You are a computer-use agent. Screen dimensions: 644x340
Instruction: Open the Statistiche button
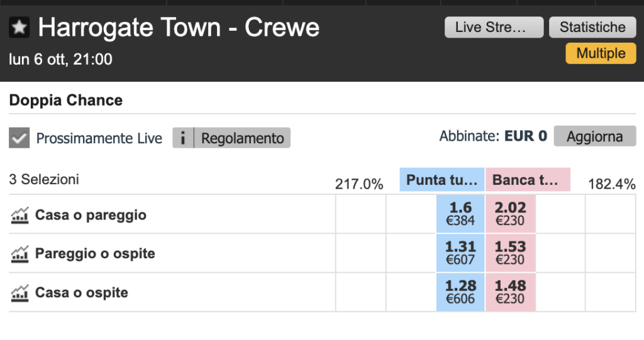(x=592, y=28)
